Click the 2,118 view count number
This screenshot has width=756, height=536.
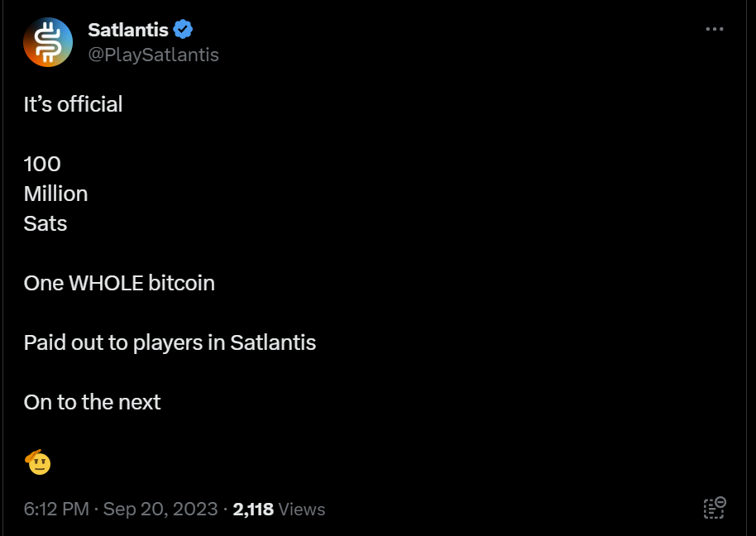pos(253,510)
